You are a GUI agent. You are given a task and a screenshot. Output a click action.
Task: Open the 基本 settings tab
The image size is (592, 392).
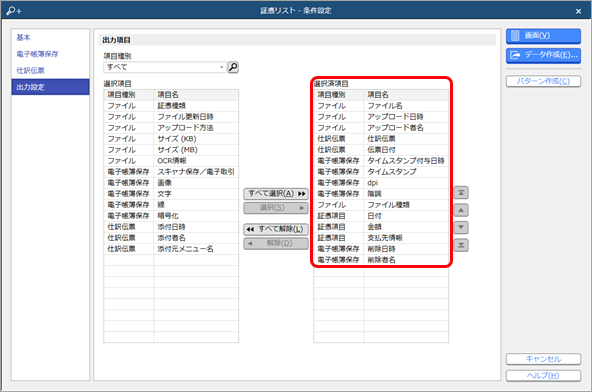click(50, 37)
